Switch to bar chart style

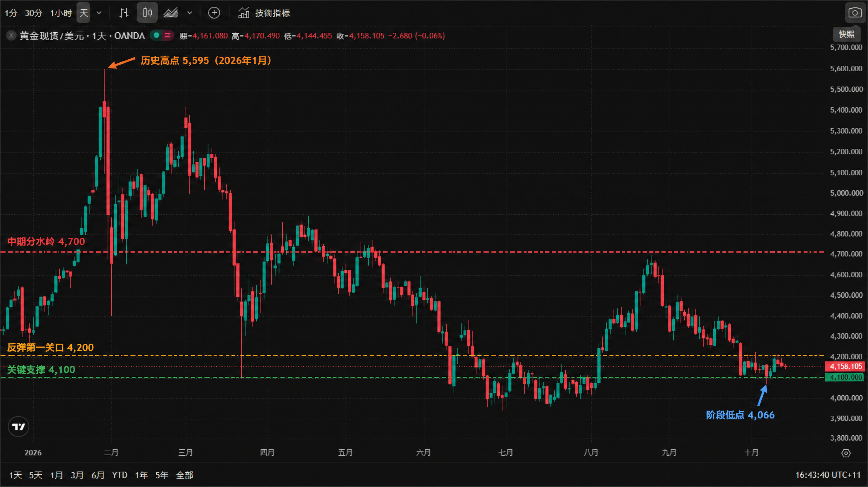pos(124,13)
